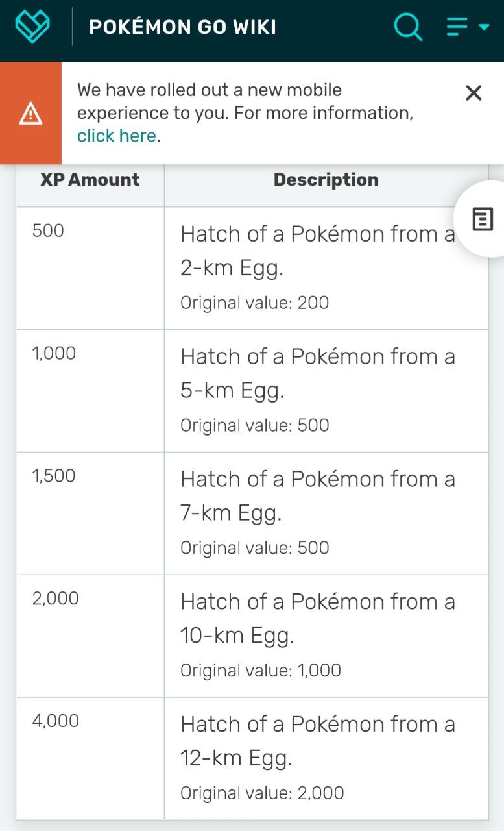The image size is (504, 831).
Task: Dismiss the mobile experience notice
Action: pyautogui.click(x=474, y=93)
